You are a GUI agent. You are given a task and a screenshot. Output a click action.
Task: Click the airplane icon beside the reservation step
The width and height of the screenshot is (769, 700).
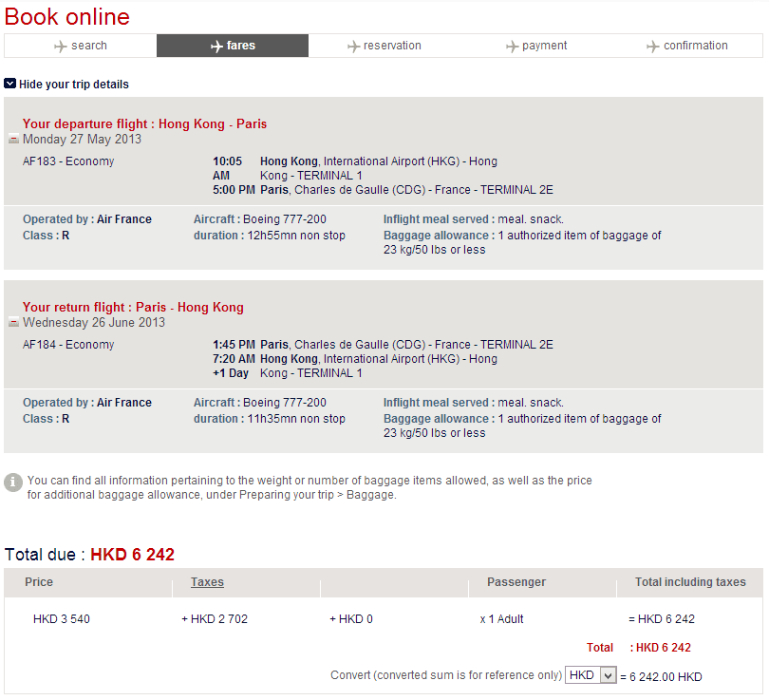pyautogui.click(x=354, y=46)
